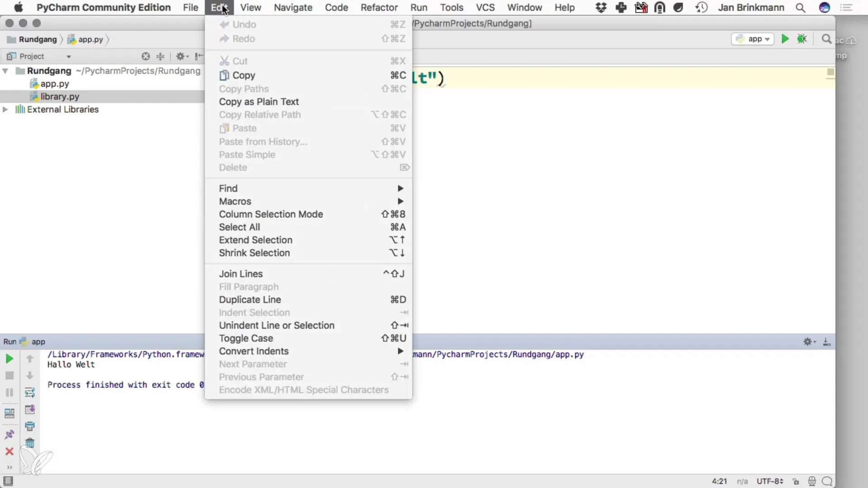868x488 pixels.
Task: Open the VCS menu
Action: (485, 8)
